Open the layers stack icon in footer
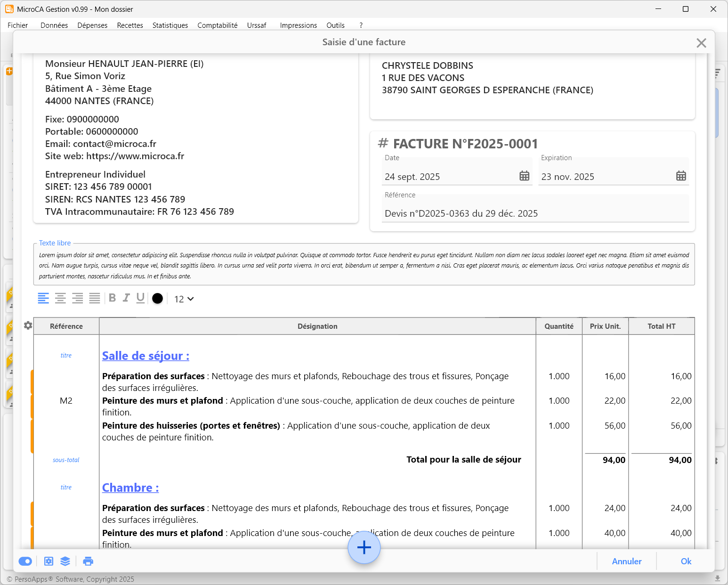 point(65,561)
